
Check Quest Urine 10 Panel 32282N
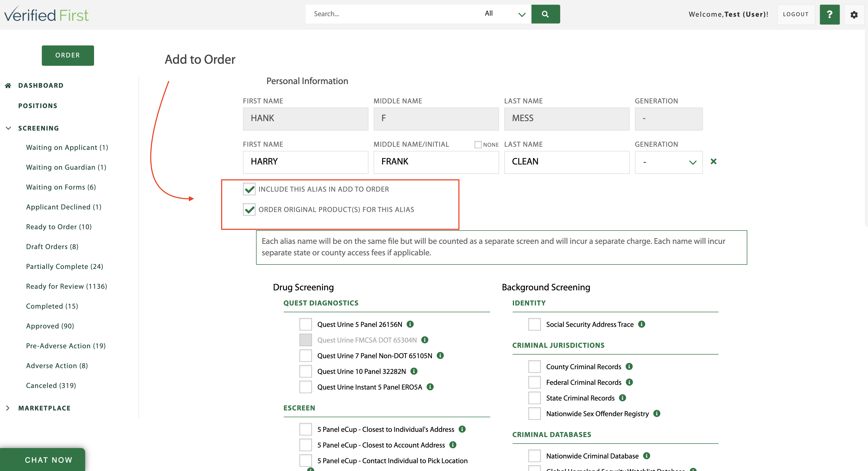click(306, 371)
